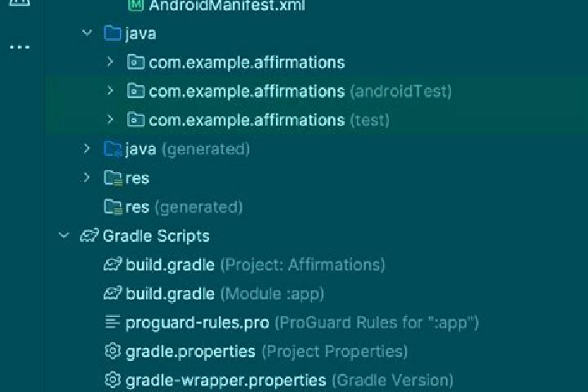Expand the com.example.affirmations (test) package
The image size is (588, 392).
[x=110, y=119]
